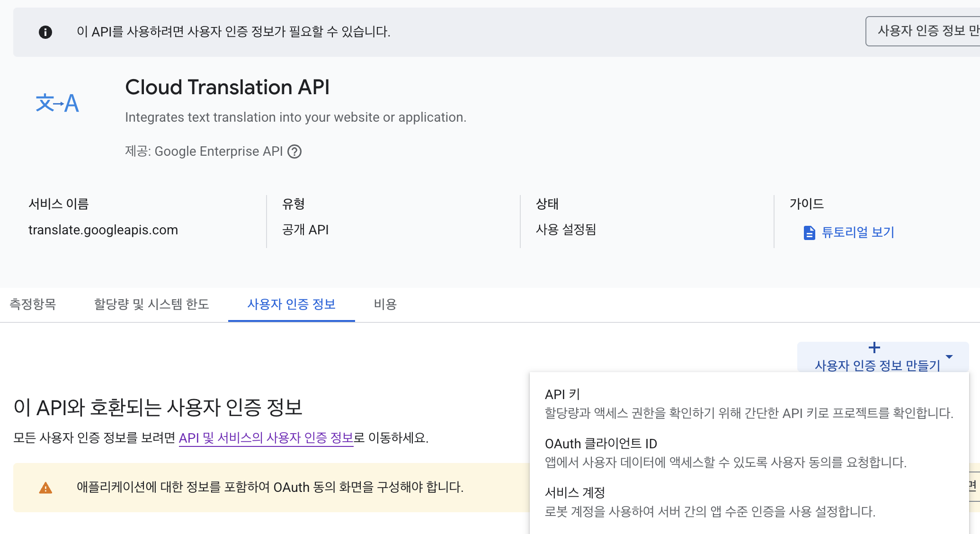Image resolution: width=980 pixels, height=534 pixels.
Task: Open the 할당량 및 시스템 한도 tab
Action: pyautogui.click(x=151, y=304)
